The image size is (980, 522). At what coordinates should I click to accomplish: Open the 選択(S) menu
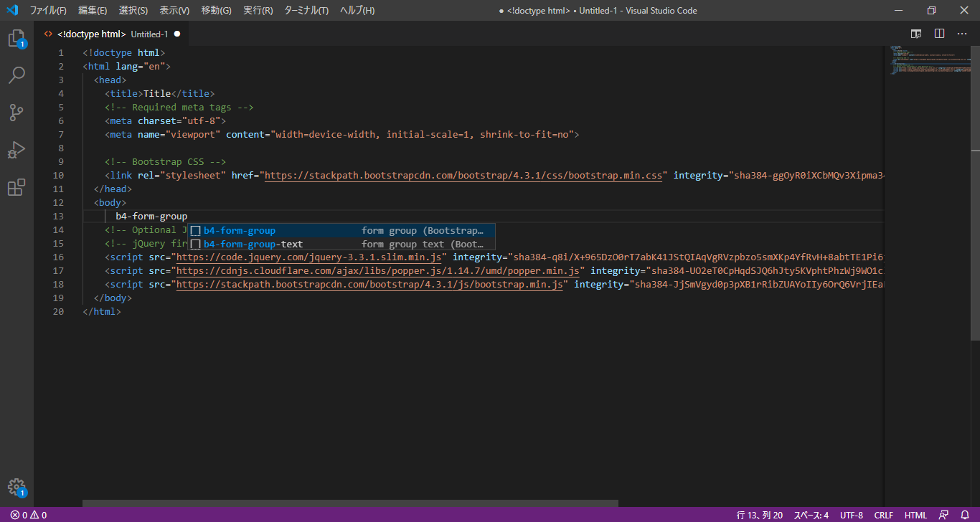(x=133, y=10)
